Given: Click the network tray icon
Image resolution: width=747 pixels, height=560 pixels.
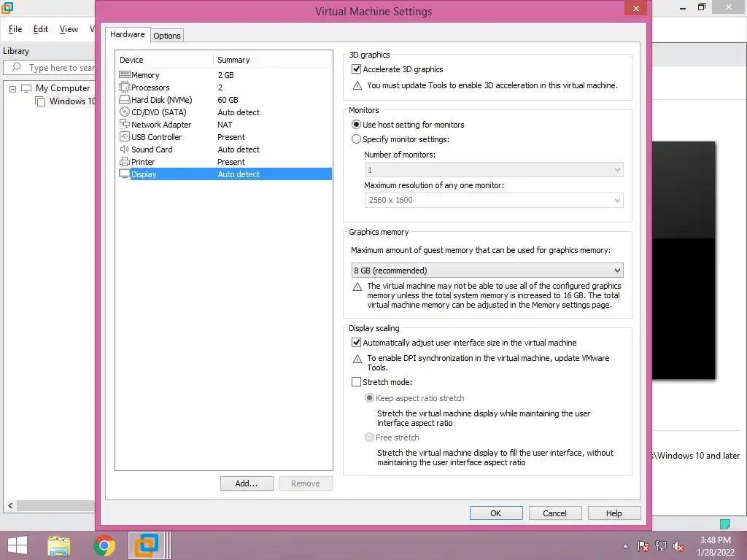Looking at the screenshot, I should 661,546.
